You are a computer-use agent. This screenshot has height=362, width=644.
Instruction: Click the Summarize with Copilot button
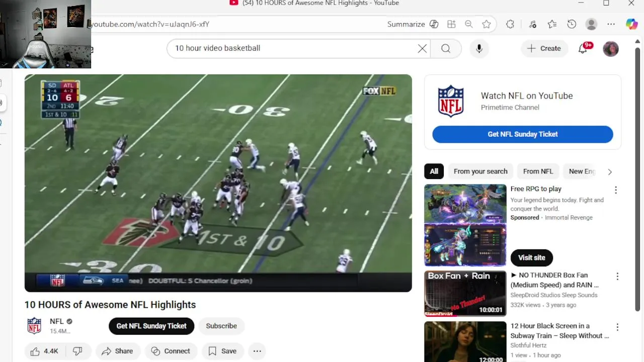coord(413,24)
